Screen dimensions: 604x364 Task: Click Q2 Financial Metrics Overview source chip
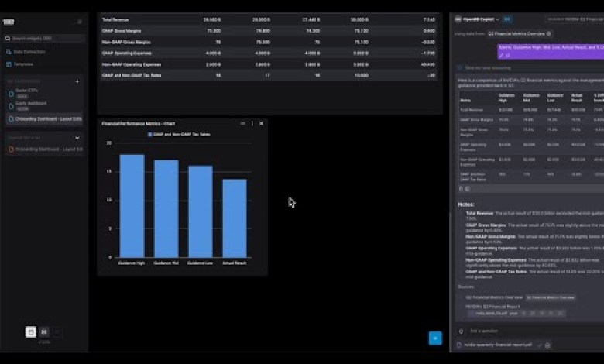pos(551,297)
